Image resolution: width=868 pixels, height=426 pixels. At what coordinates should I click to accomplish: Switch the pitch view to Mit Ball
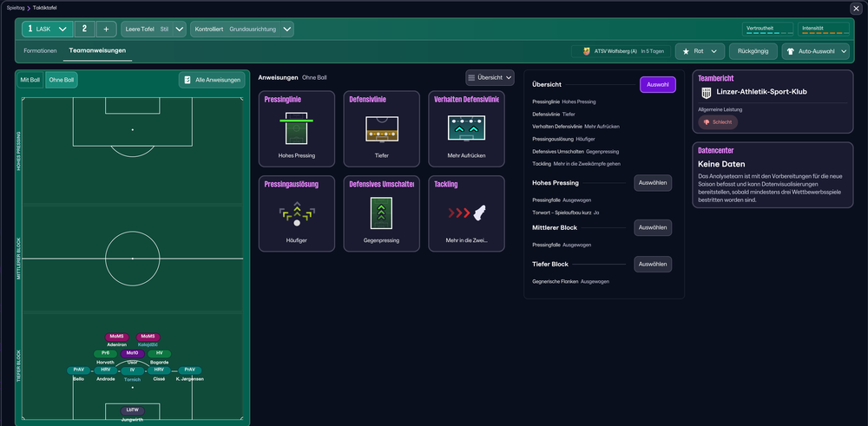pyautogui.click(x=30, y=80)
